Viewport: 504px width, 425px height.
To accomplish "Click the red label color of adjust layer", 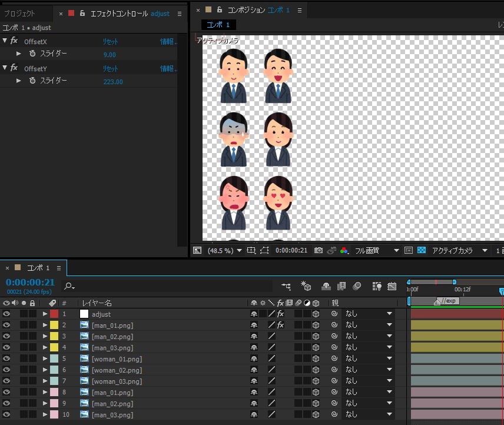I will 54,314.
